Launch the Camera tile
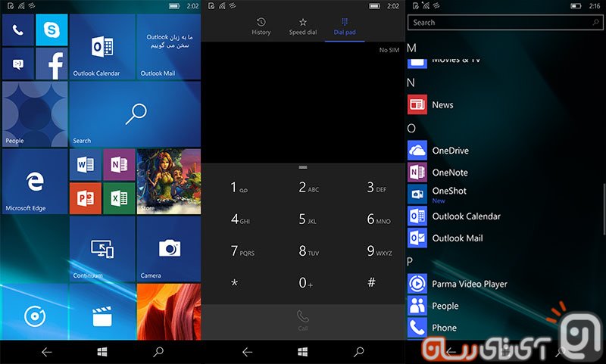606x364 pixels. tap(169, 249)
